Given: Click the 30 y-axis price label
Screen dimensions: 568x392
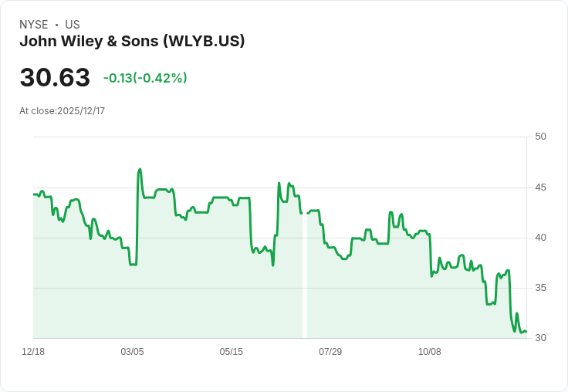Looking at the screenshot, I should click(540, 338).
